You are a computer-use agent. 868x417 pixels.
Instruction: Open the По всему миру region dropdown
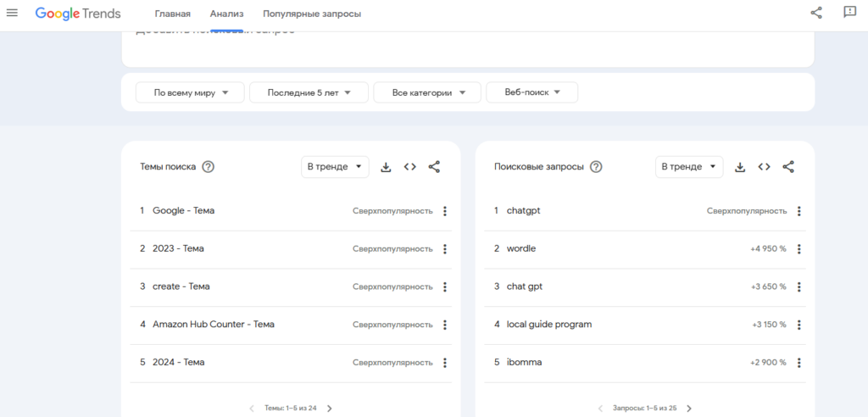coord(190,92)
